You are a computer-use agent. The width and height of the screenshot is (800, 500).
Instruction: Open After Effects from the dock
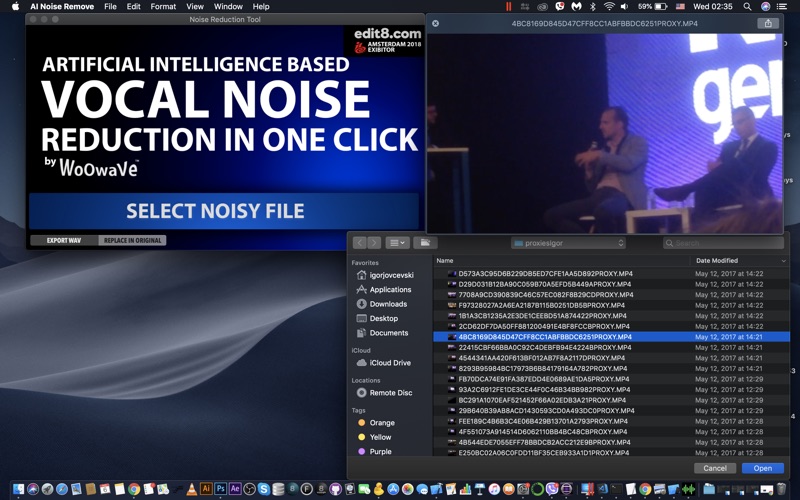(x=235, y=489)
